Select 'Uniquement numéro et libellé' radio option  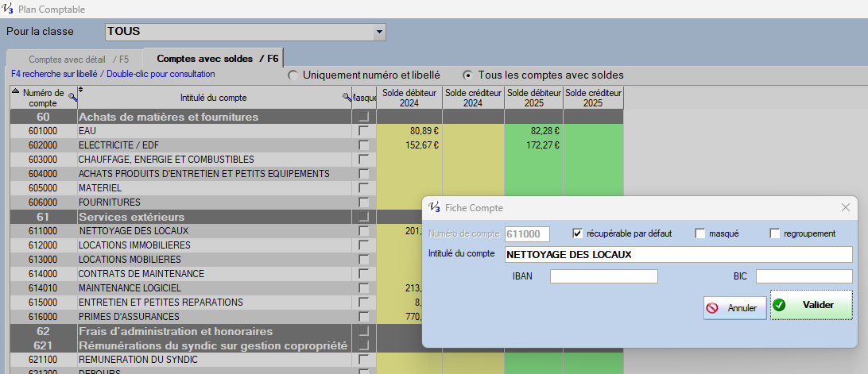[293, 75]
